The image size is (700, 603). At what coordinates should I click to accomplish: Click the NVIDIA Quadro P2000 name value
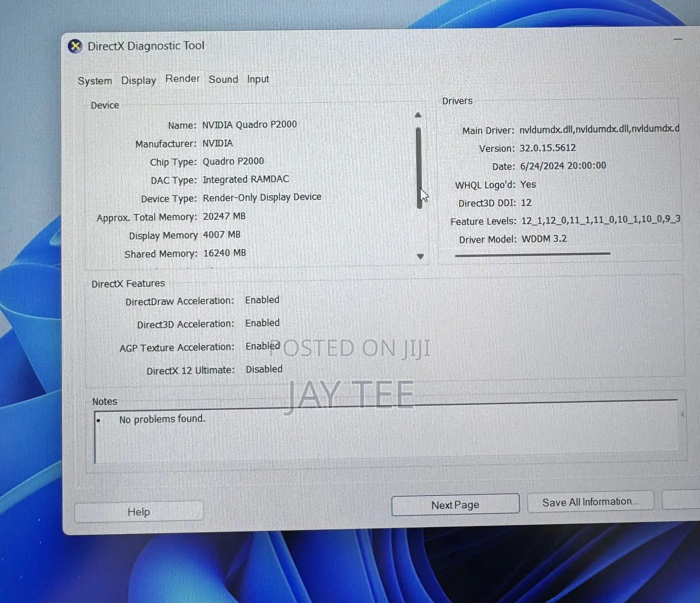(x=249, y=124)
